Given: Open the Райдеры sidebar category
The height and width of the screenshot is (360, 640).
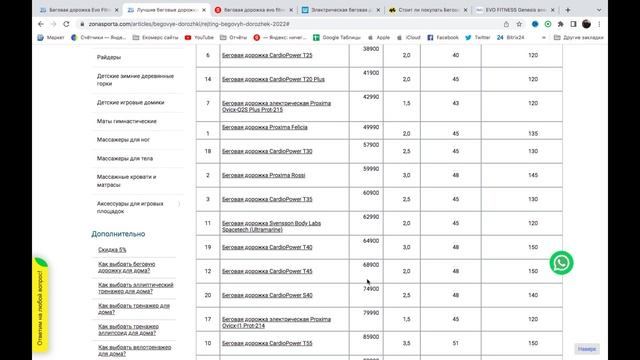Looking at the screenshot, I should [x=109, y=57].
